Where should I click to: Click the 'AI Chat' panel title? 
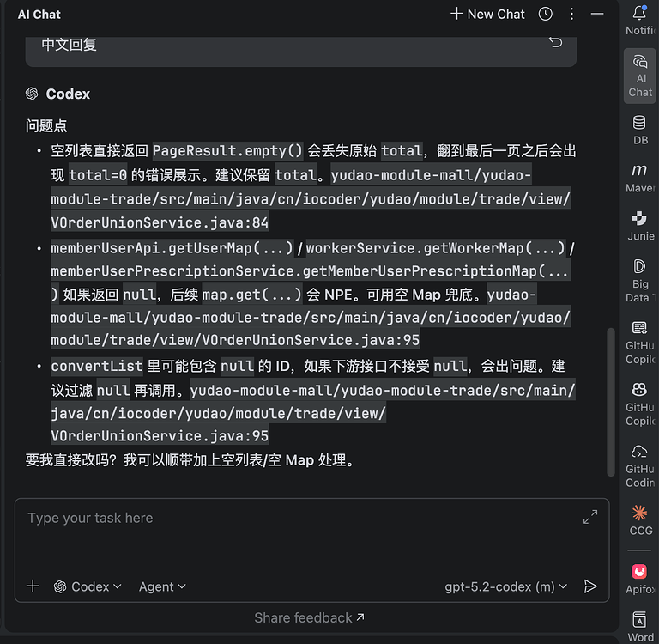click(x=39, y=15)
